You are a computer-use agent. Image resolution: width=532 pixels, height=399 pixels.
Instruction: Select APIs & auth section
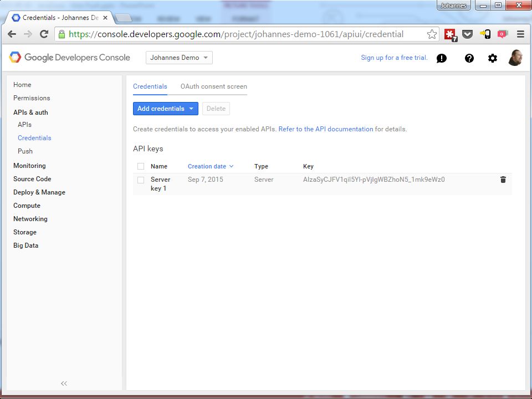30,112
